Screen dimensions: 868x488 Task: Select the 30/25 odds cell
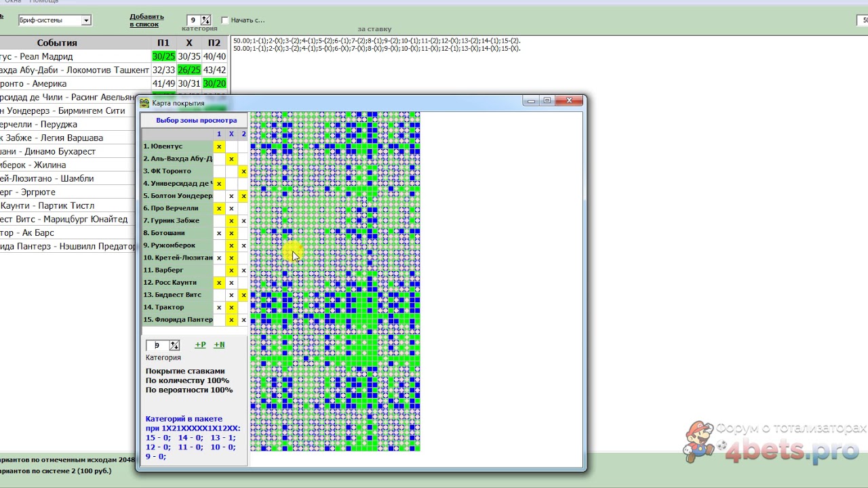pyautogui.click(x=163, y=56)
